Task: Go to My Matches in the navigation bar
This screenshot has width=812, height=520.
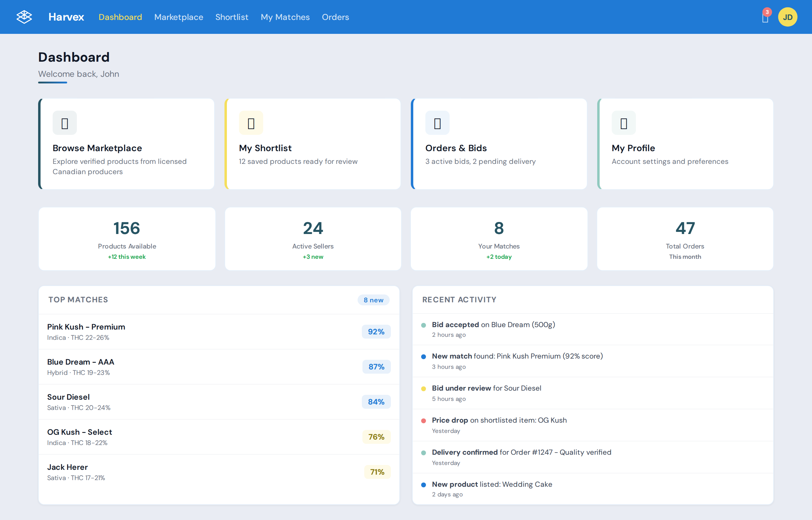Action: tap(285, 17)
